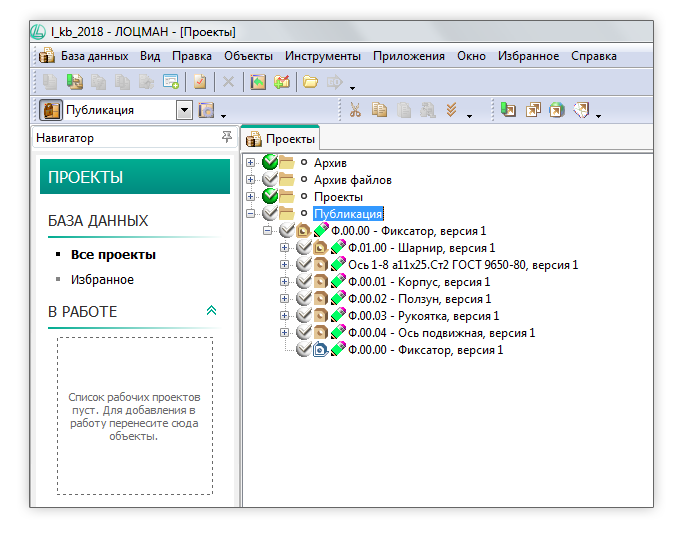
Task: Click the green checkmark status next to Архив
Action: point(268,163)
